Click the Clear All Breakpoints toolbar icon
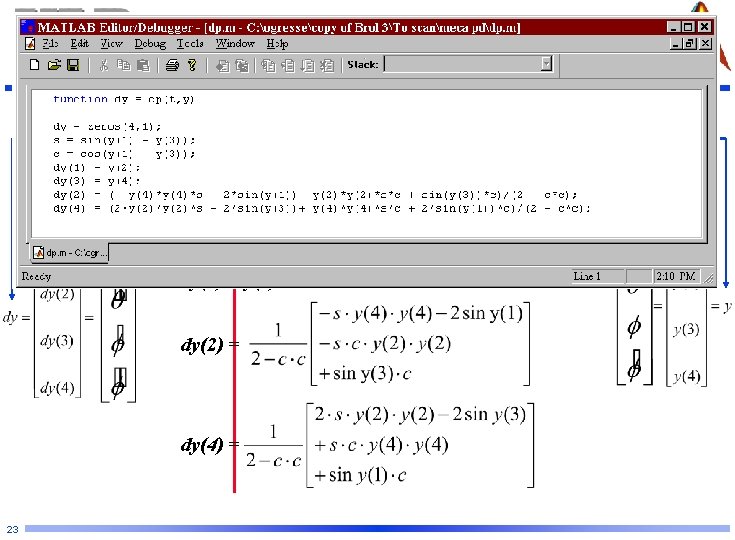735x540 pixels. pyautogui.click(x=241, y=65)
